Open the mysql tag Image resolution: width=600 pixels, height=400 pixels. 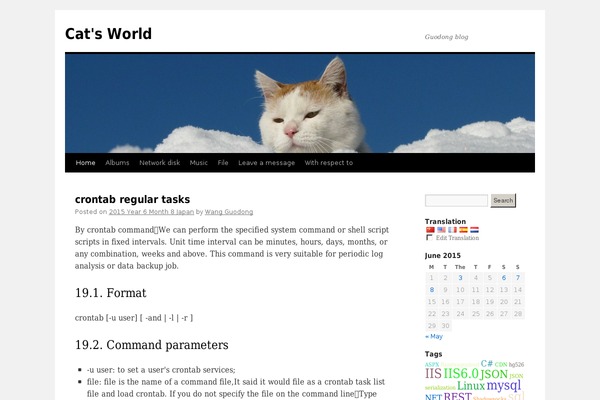(504, 386)
